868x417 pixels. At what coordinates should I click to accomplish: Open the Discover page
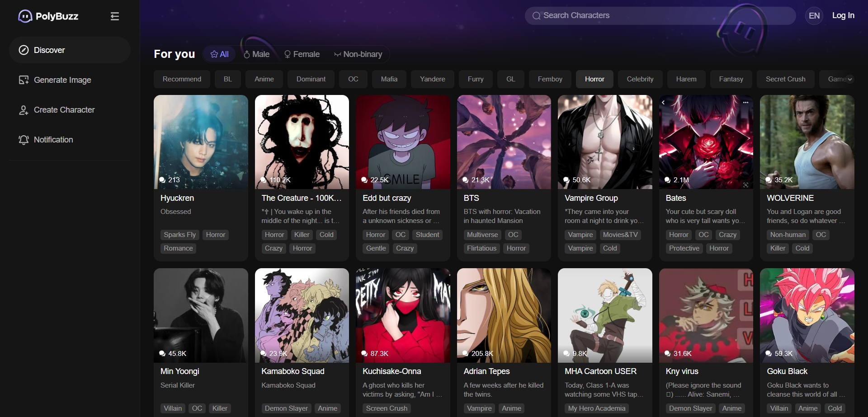click(70, 50)
